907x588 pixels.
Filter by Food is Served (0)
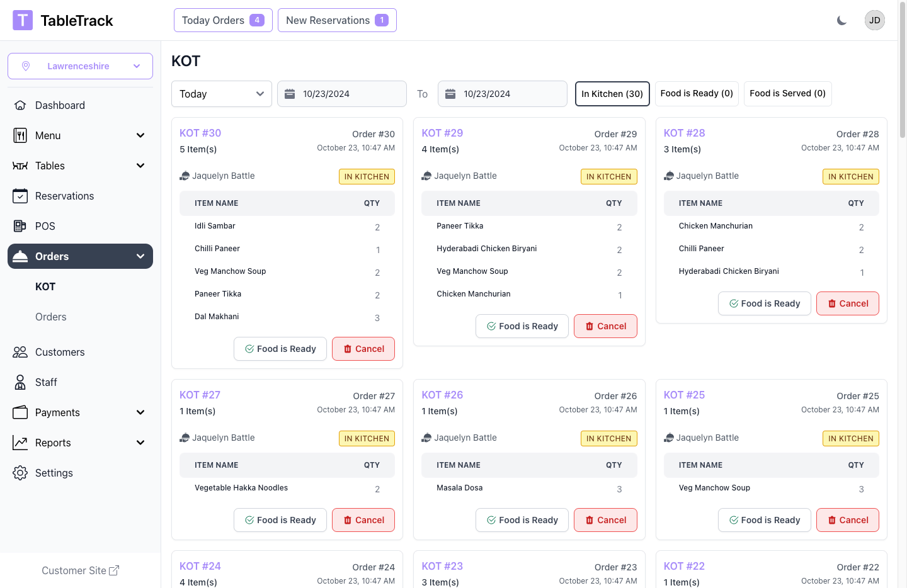click(787, 94)
